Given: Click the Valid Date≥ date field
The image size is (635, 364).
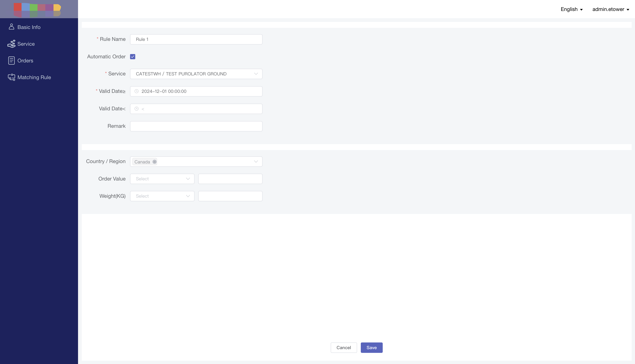Looking at the screenshot, I should 196,91.
